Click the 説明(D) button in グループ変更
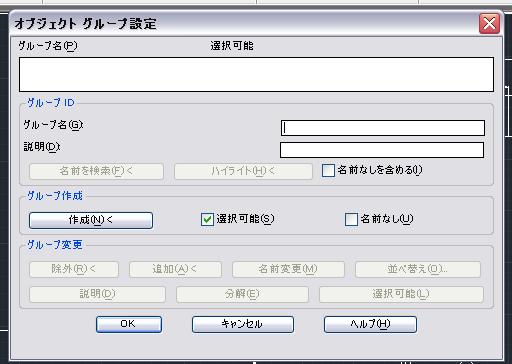 (x=97, y=294)
